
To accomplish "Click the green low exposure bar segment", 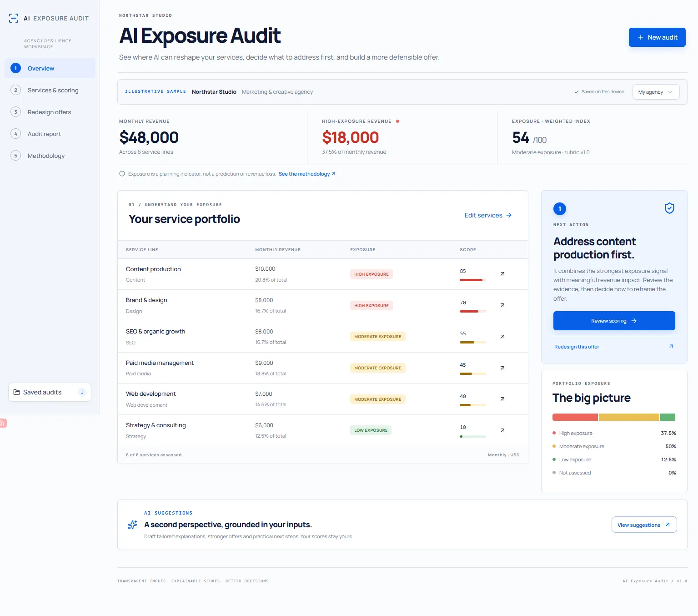I will tap(668, 417).
